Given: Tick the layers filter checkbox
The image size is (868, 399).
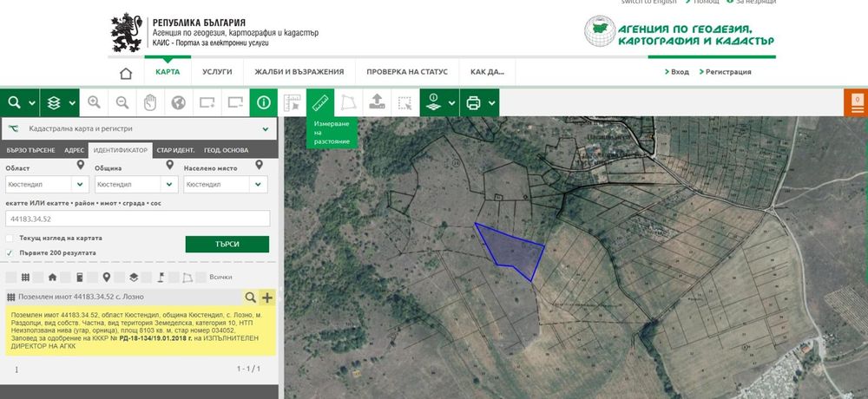Looking at the screenshot, I should click(x=120, y=277).
